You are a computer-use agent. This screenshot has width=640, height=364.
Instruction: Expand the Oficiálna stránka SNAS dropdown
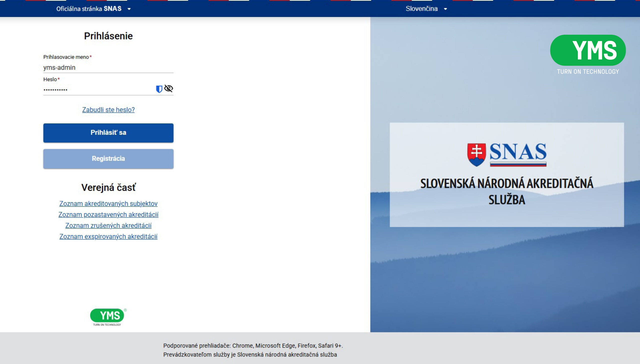[89, 9]
